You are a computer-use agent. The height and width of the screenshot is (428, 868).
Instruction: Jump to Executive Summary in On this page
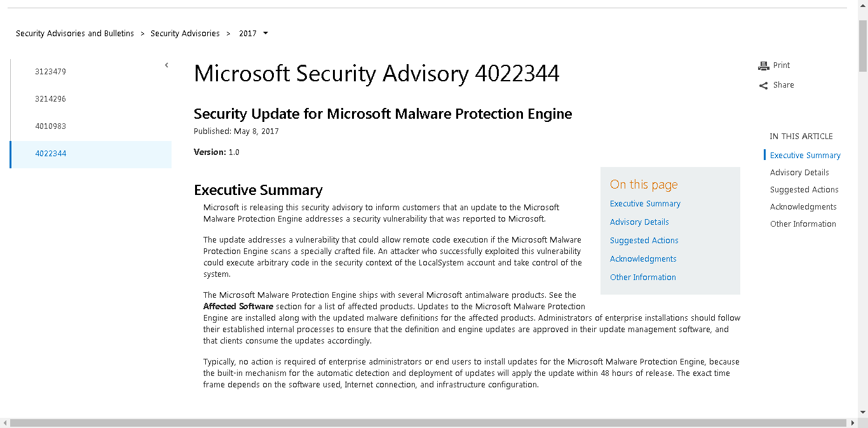[x=645, y=204]
